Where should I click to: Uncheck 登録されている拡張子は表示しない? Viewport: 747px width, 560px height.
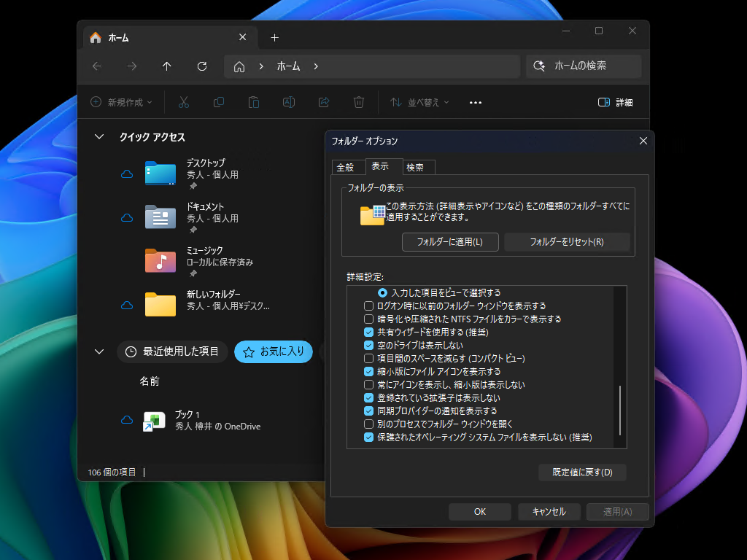(x=368, y=397)
